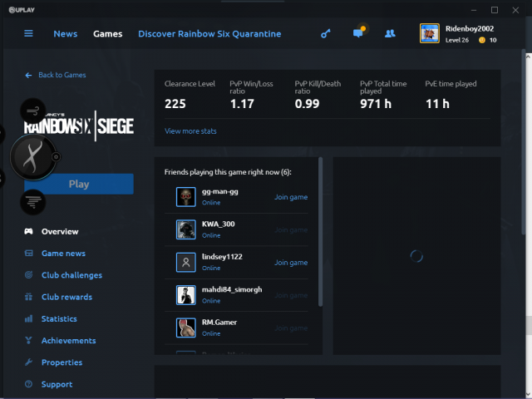Image resolution: width=532 pixels, height=399 pixels.
Task: Open mahdi84_simorgh's avatar
Action: point(186,295)
